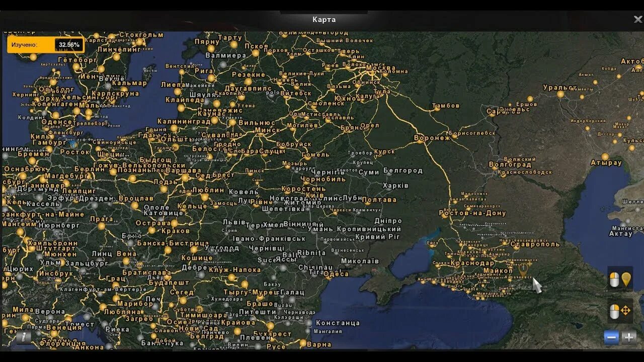Click the Карта window title
The width and height of the screenshot is (644, 362).
tap(324, 20)
